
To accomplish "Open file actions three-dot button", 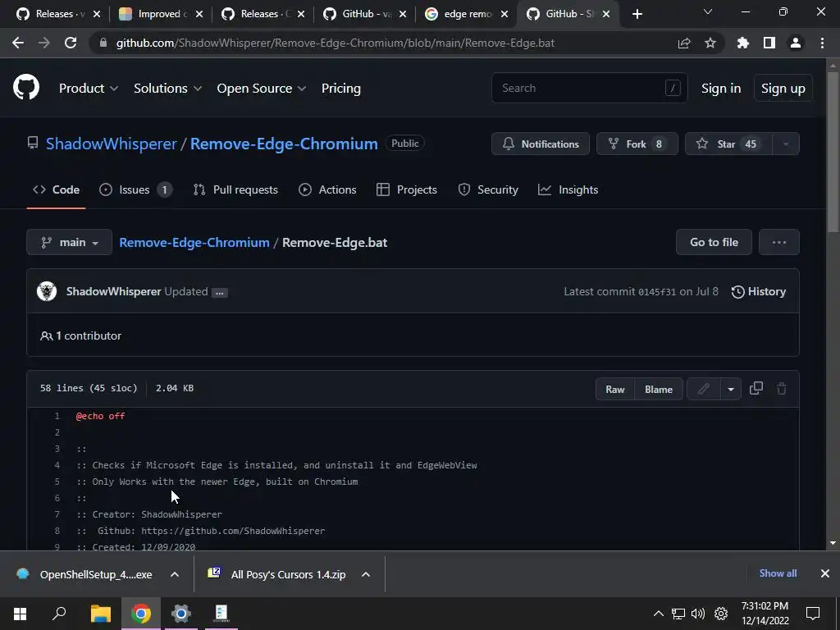I will tap(779, 242).
